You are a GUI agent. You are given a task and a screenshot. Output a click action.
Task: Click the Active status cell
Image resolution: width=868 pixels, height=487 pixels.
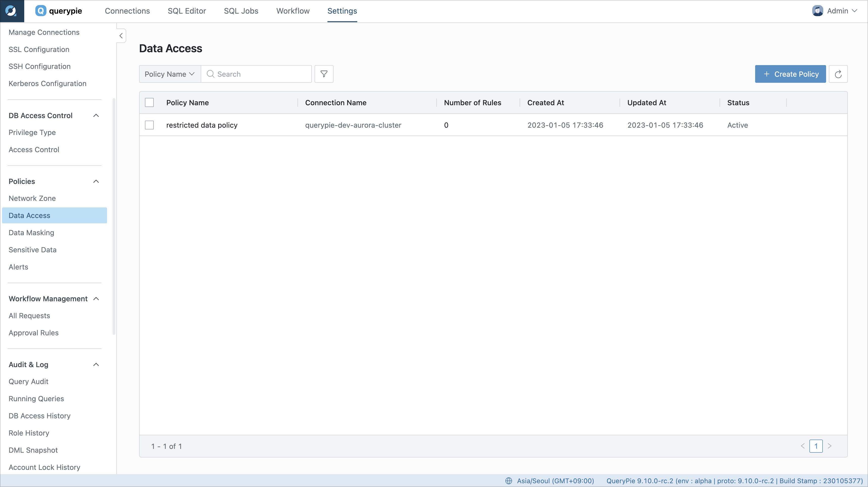pos(737,125)
